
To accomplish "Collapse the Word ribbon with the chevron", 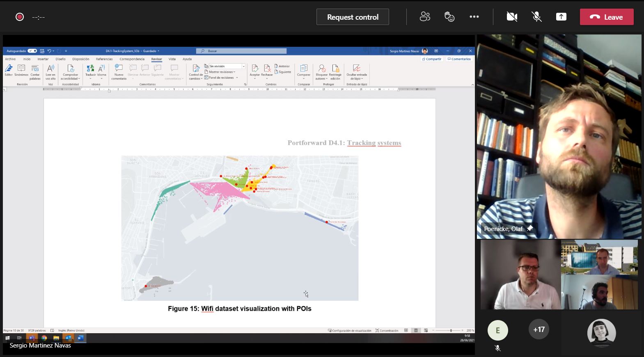I will [x=472, y=85].
